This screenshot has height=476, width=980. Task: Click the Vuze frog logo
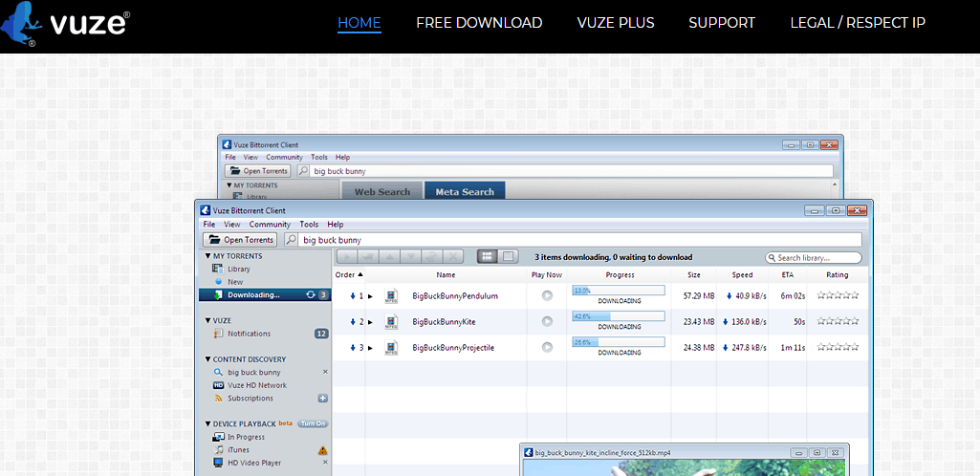pos(21,24)
